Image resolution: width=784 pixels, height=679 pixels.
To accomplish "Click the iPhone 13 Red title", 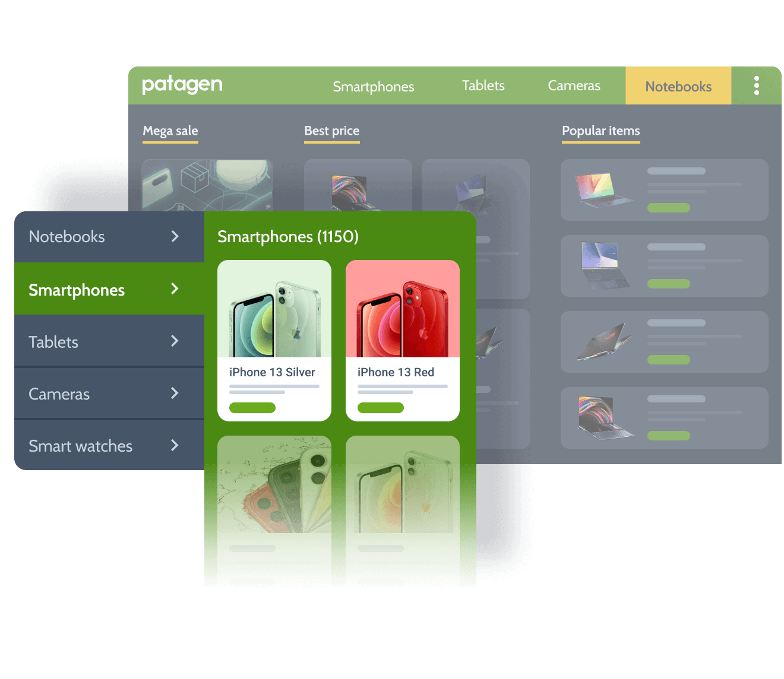I will [x=396, y=372].
